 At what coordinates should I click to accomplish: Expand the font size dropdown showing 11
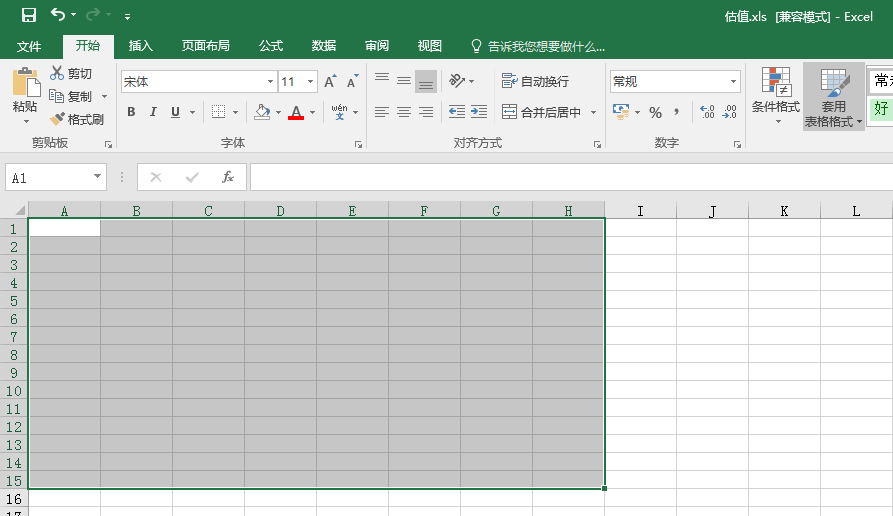coord(310,82)
